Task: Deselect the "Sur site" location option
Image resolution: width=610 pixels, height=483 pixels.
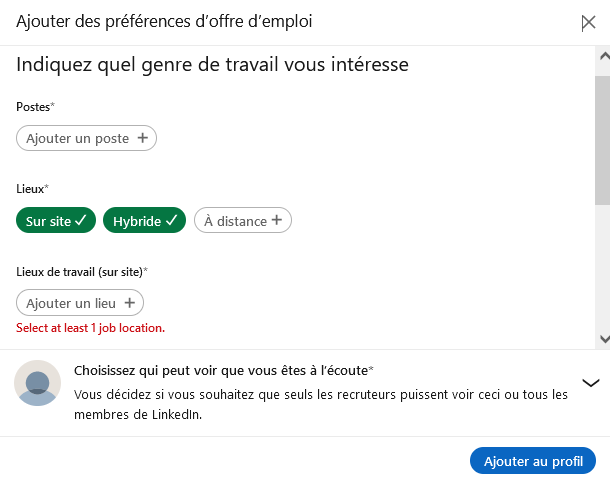Action: 56,221
